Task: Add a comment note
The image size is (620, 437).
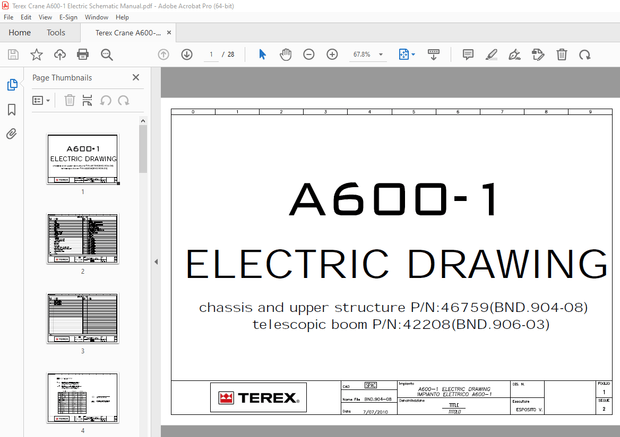Action: coord(468,55)
